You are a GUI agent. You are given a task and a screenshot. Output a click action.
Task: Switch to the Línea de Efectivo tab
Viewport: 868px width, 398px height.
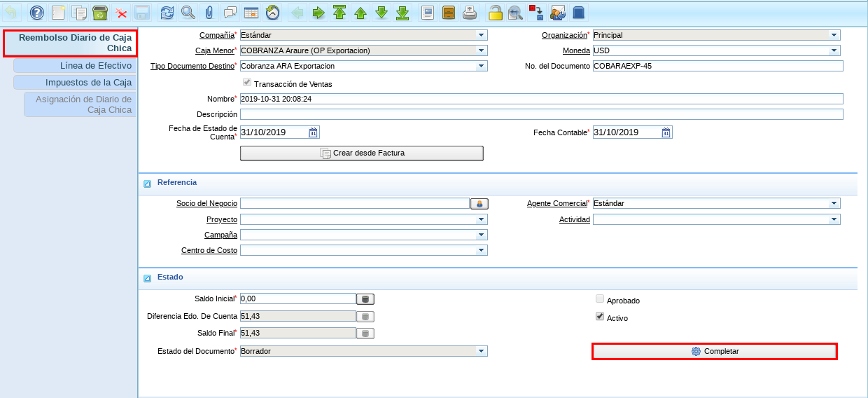[75, 65]
